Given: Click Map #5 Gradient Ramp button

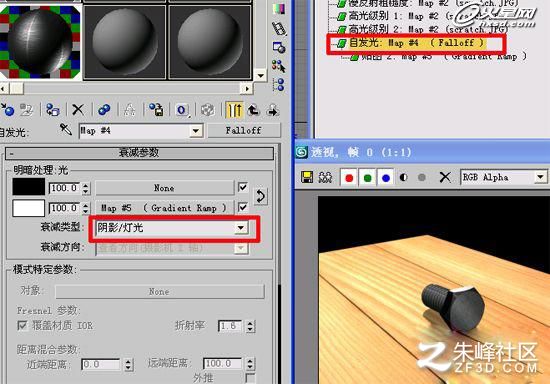Looking at the screenshot, I should pos(164,208).
